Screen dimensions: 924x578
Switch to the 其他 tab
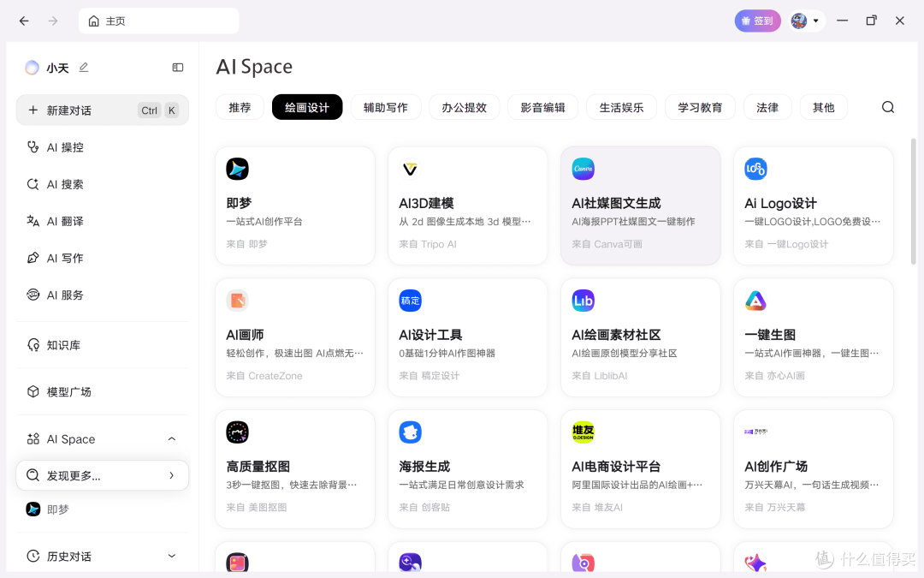tap(823, 107)
